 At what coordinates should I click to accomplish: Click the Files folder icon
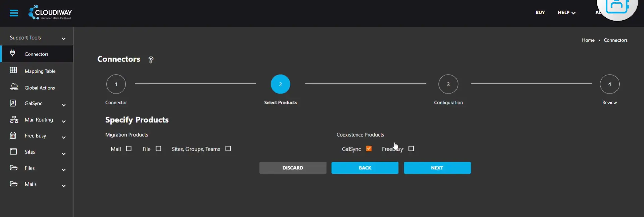[x=14, y=168]
